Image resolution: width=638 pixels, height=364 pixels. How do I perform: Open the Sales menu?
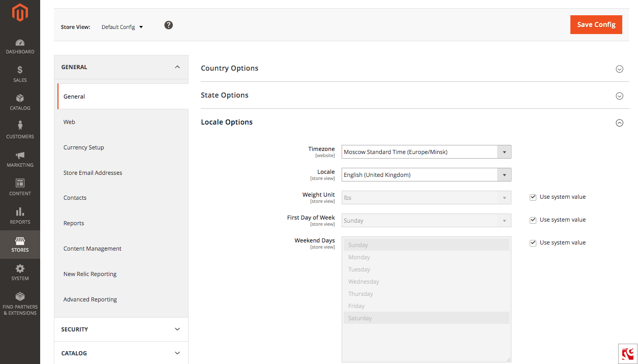pyautogui.click(x=20, y=74)
